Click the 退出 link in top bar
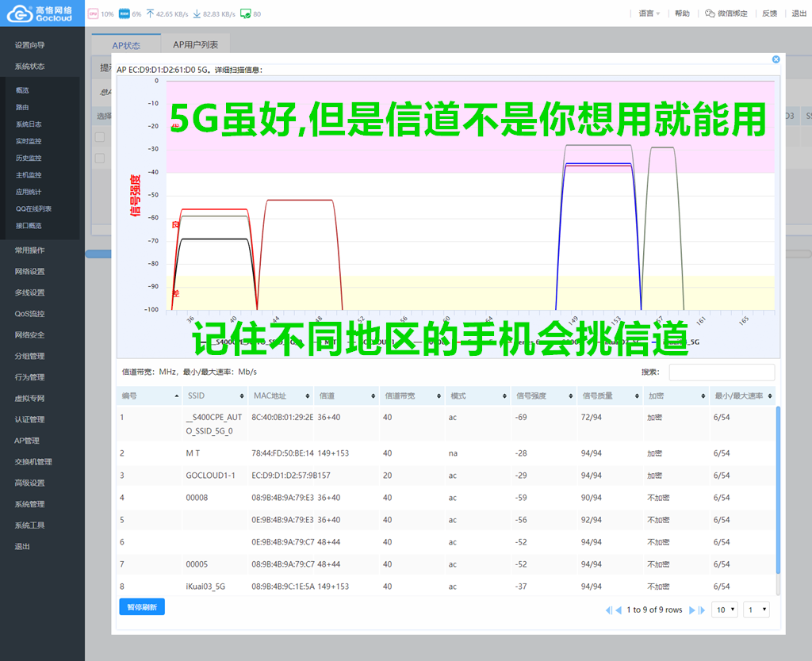The image size is (812, 661). [x=799, y=13]
